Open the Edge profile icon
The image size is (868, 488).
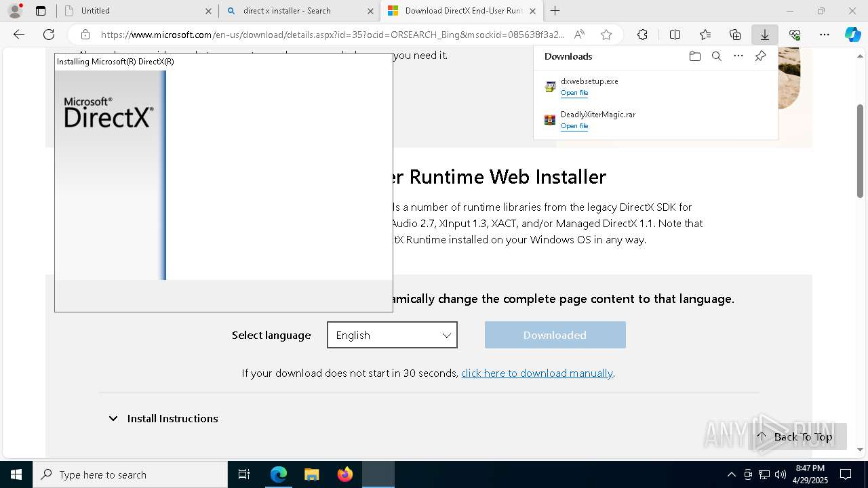[15, 11]
